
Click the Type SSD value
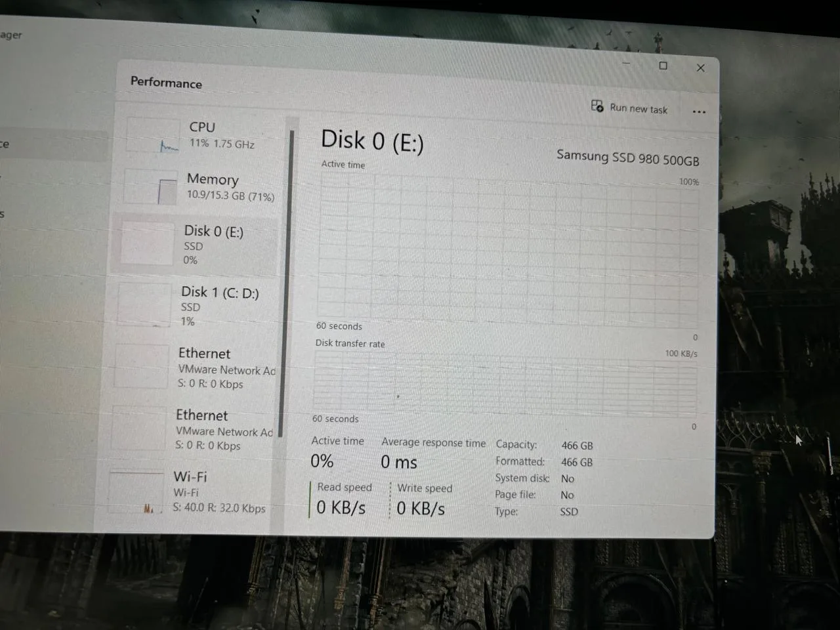click(569, 512)
